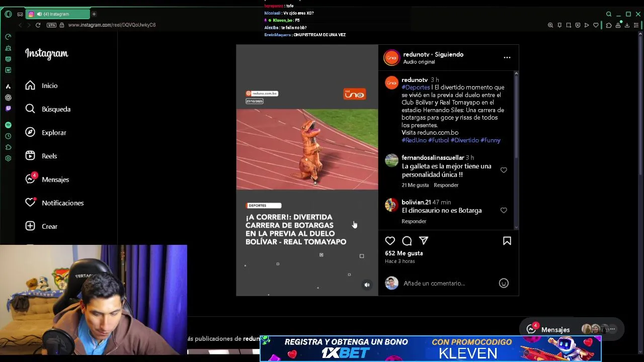This screenshot has height=362, width=644.
Task: Open the ad blocker shield icon
Action: [578, 25]
